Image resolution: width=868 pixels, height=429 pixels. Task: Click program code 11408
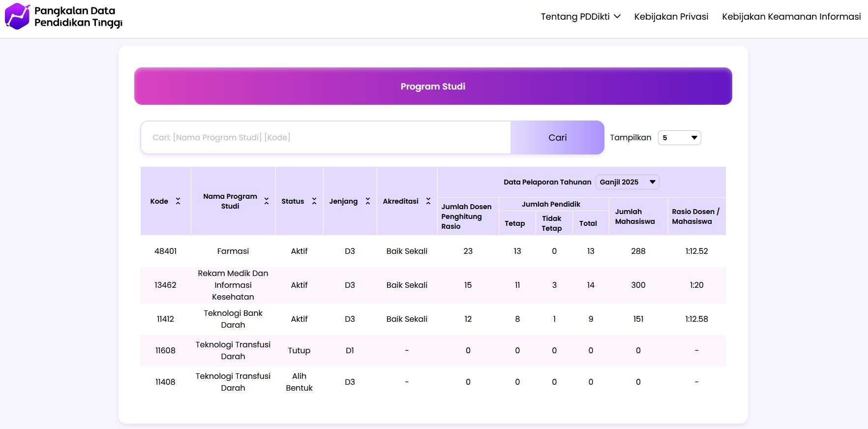tap(165, 382)
